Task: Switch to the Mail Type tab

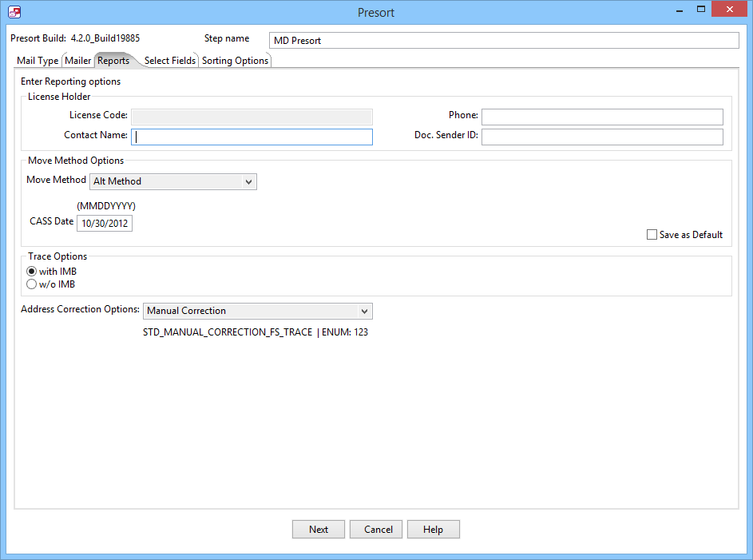Action: click(x=38, y=61)
